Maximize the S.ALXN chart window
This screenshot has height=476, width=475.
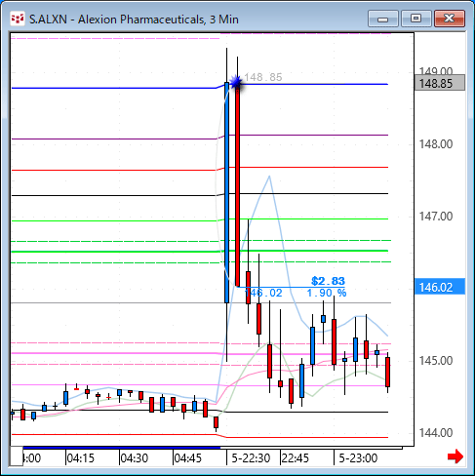[416, 19]
